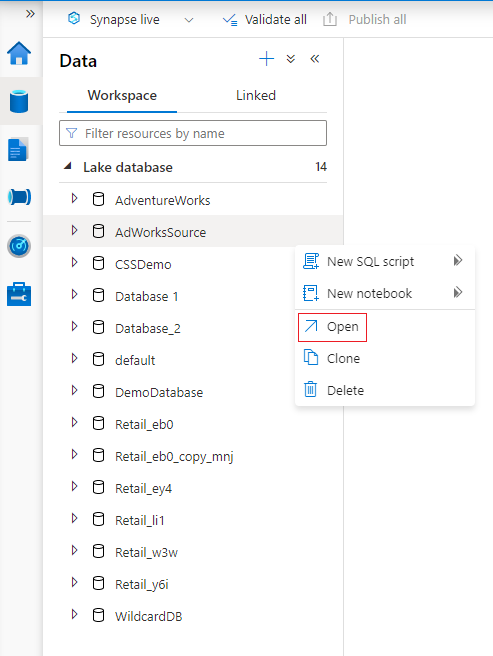This screenshot has height=656, width=493.
Task: Expand the Retail_eb0_copy_mnj tree node
Action: click(74, 454)
